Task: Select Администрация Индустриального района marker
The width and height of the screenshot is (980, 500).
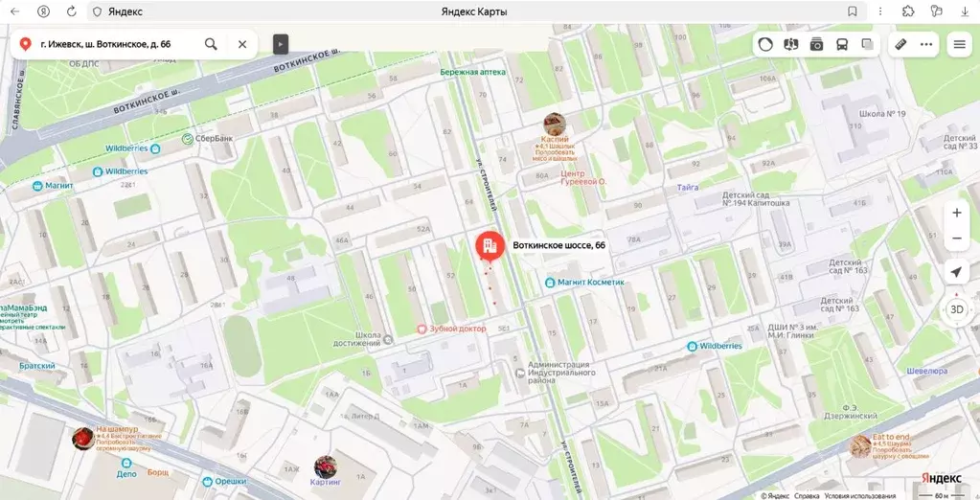Action: click(520, 373)
